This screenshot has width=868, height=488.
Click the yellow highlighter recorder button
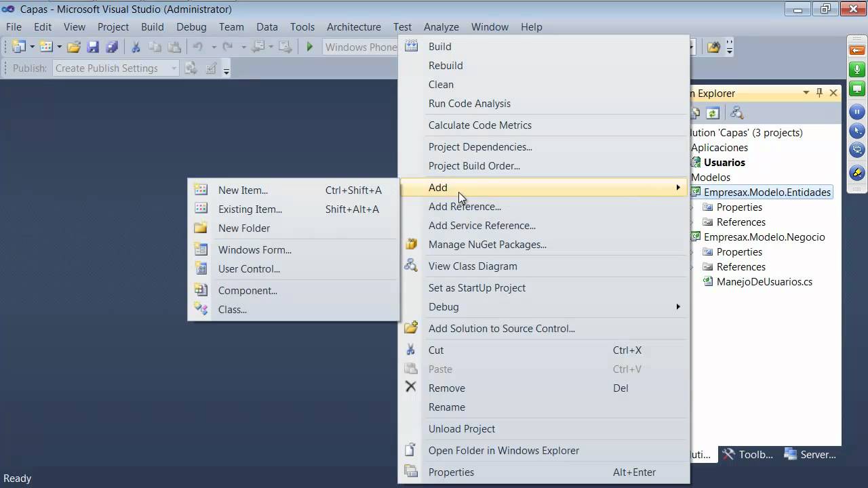point(857,173)
